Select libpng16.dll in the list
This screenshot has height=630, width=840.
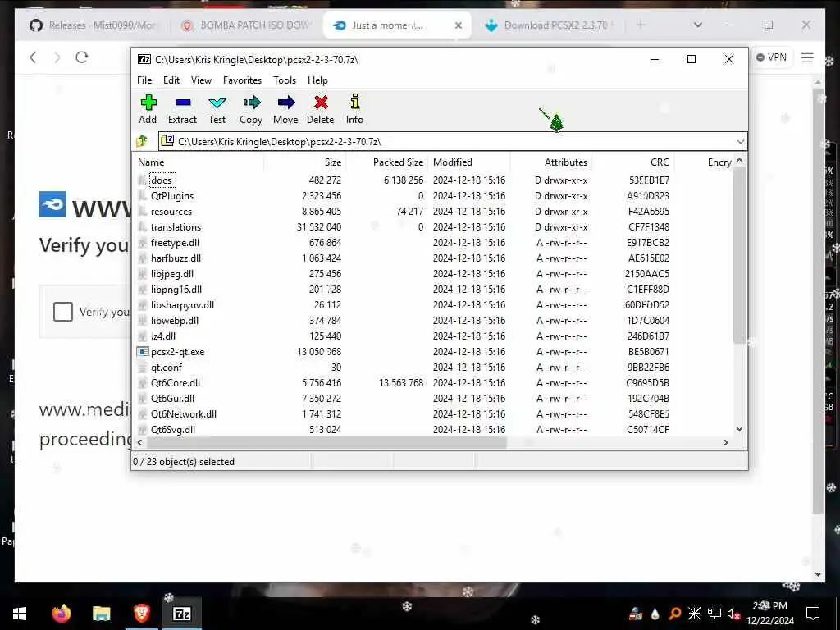point(176,290)
